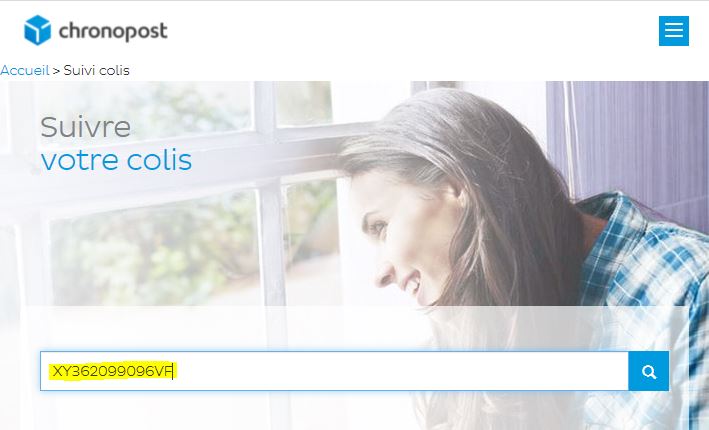The height and width of the screenshot is (430, 709).
Task: Click the XY362099096VF tracking number text
Action: tap(113, 371)
